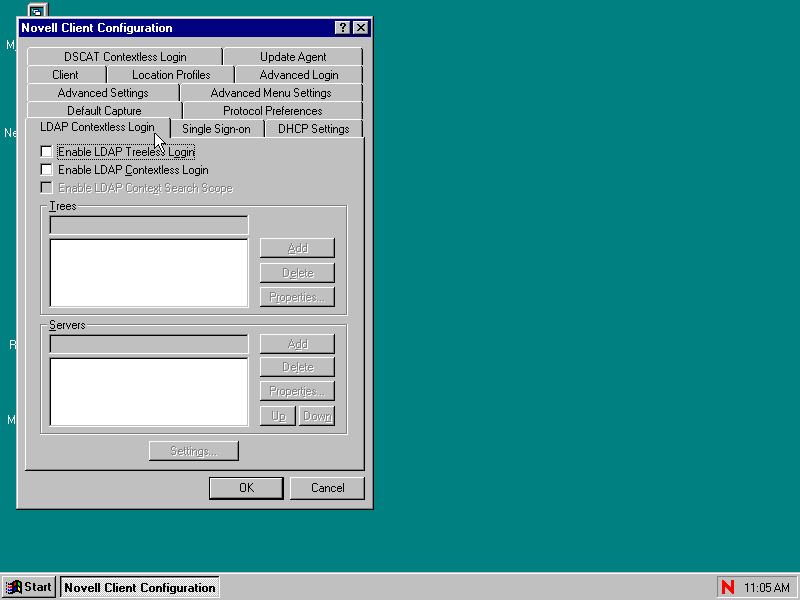The height and width of the screenshot is (600, 800).
Task: Close the Novell Client Configuration window
Action: point(361,28)
